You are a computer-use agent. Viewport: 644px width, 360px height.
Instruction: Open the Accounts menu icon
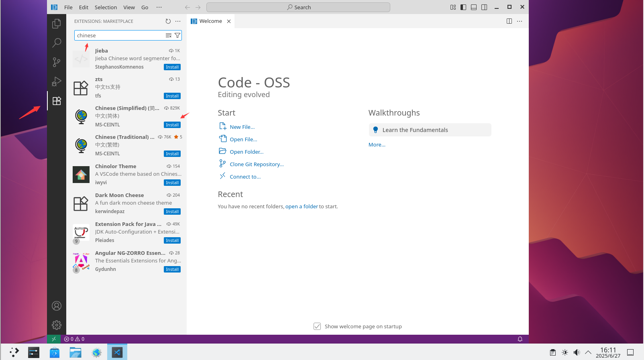click(x=57, y=306)
